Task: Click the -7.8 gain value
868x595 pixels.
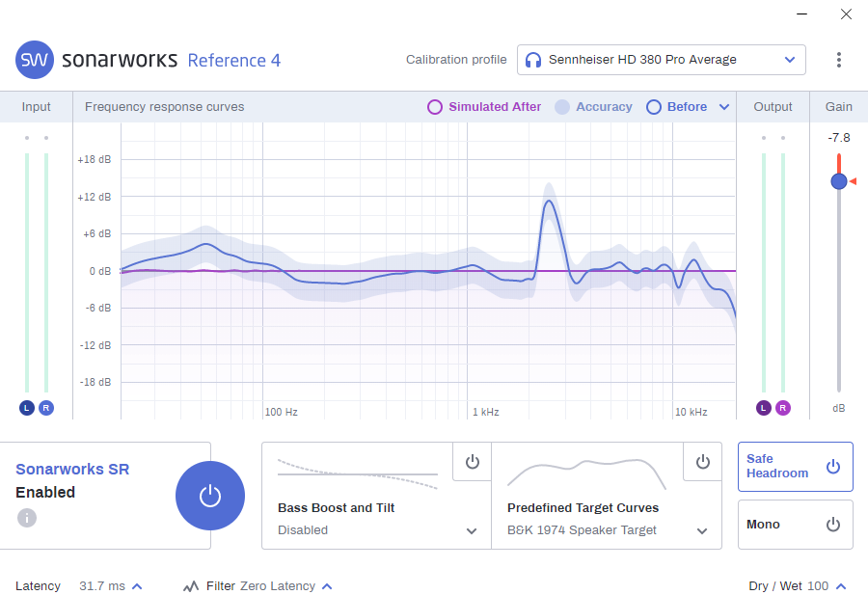Action: coord(839,137)
